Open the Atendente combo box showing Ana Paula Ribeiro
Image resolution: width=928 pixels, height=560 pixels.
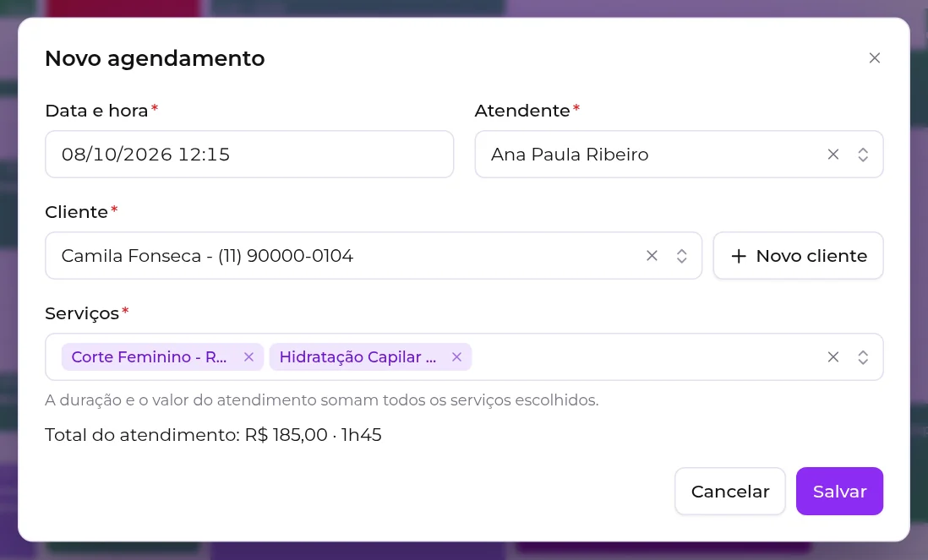coord(679,155)
